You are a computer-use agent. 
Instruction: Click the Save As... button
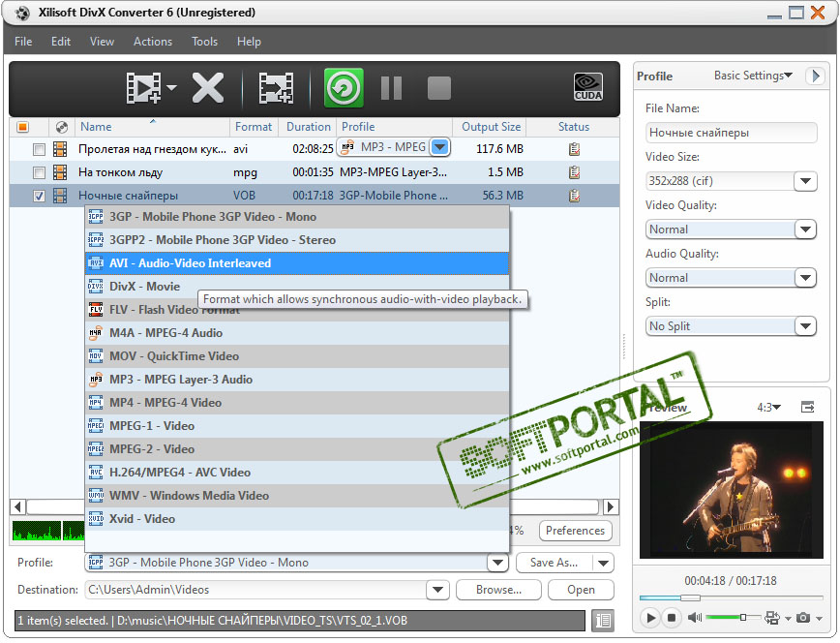pos(554,563)
